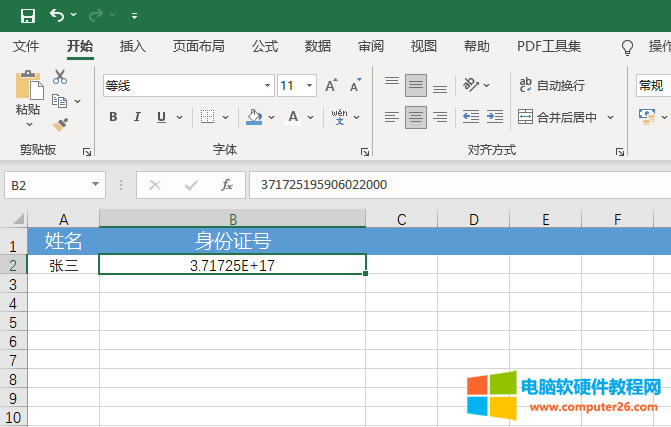The height and width of the screenshot is (427, 671).
Task: Open the 页面布局 tab
Action: pyautogui.click(x=199, y=46)
